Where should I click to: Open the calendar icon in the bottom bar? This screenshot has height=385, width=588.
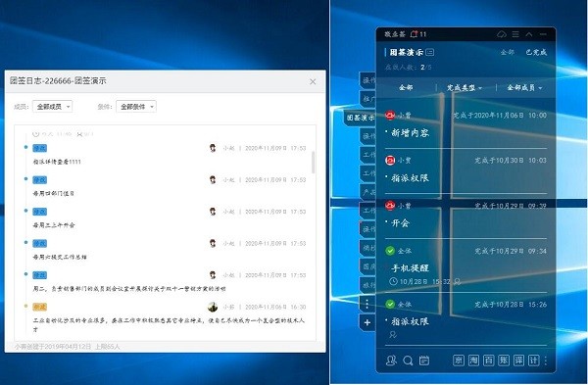(424, 361)
